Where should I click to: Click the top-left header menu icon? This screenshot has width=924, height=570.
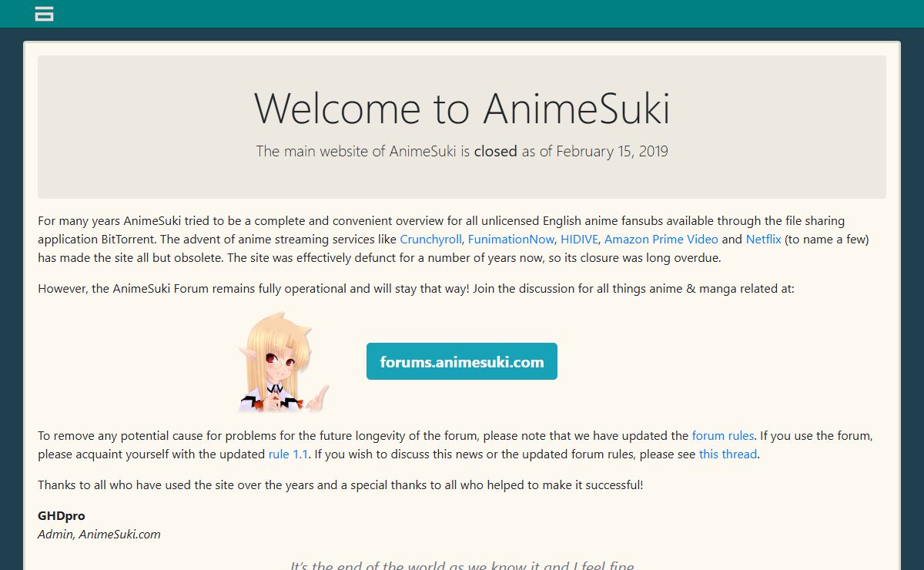click(x=44, y=13)
